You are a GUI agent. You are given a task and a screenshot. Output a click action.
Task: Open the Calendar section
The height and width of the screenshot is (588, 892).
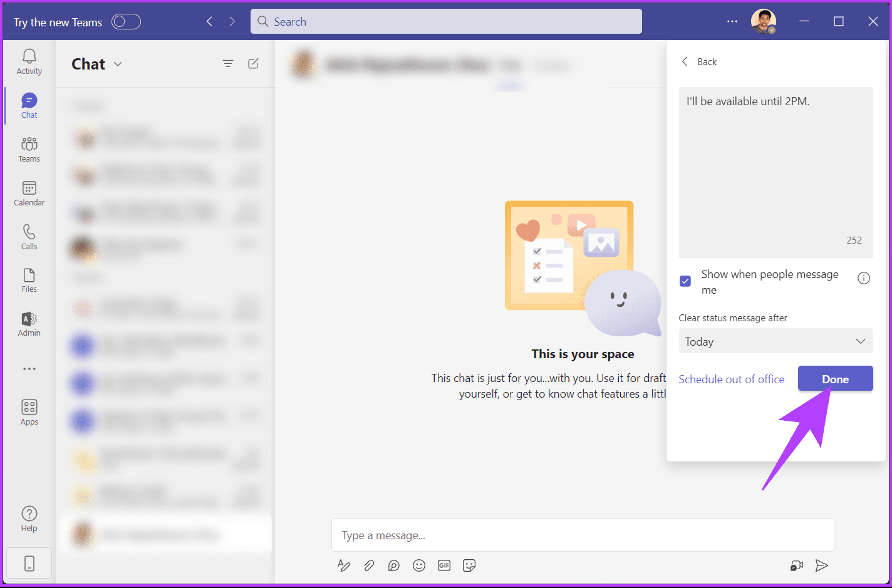[29, 193]
